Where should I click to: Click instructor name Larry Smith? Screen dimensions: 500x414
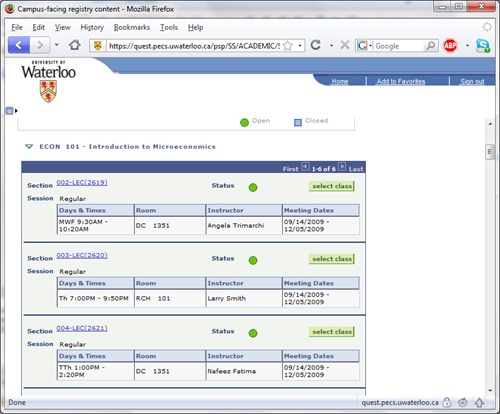(x=227, y=298)
